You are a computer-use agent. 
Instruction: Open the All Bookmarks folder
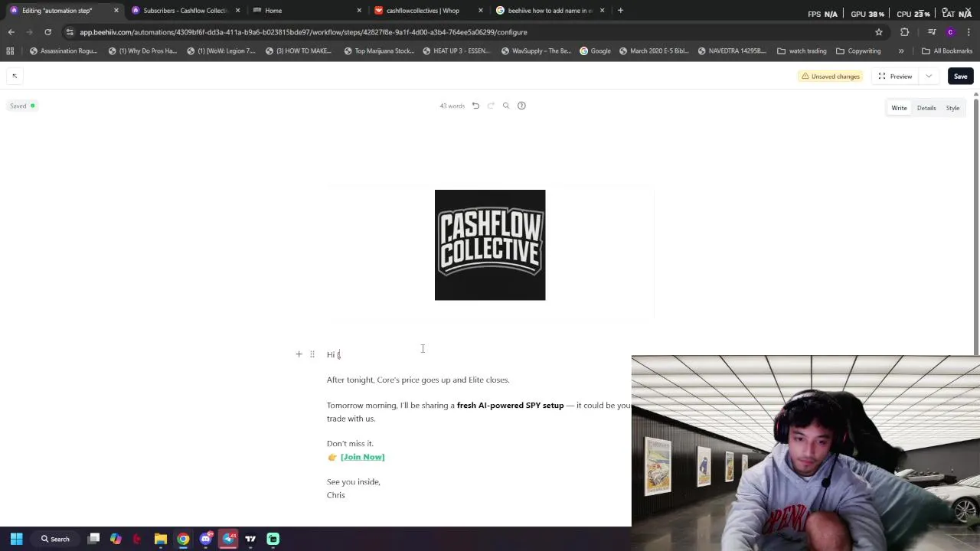click(947, 51)
